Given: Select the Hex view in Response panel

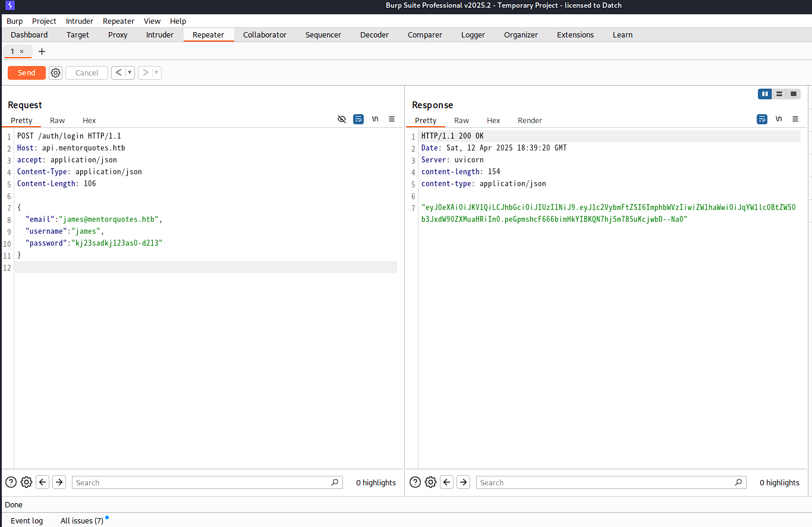Looking at the screenshot, I should point(493,120).
